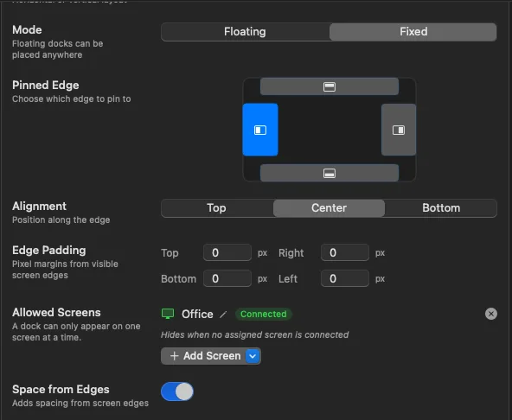Click the Allowed Screens heading
Image resolution: width=512 pixels, height=420 pixels.
tap(56, 312)
